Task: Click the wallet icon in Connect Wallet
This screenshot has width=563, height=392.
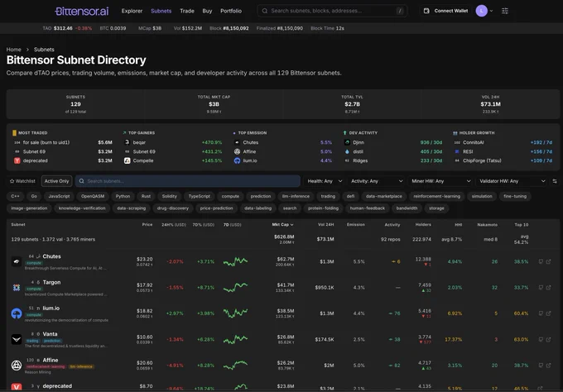Action: tap(426, 11)
